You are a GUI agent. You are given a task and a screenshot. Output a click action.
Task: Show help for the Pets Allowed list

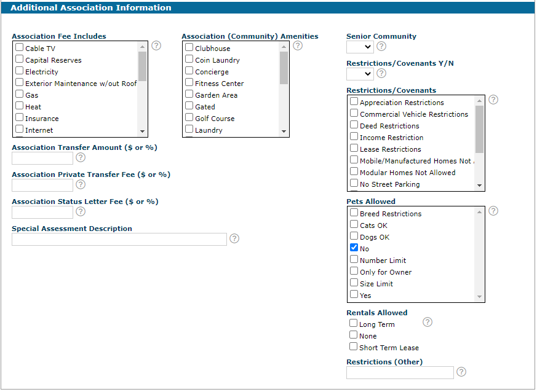(x=493, y=211)
